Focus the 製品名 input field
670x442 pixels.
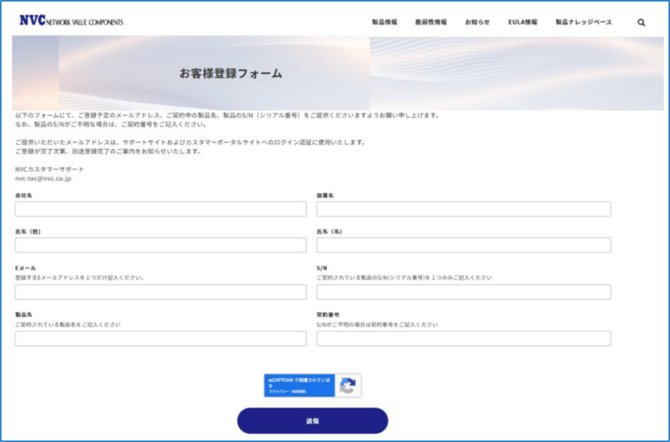click(161, 339)
